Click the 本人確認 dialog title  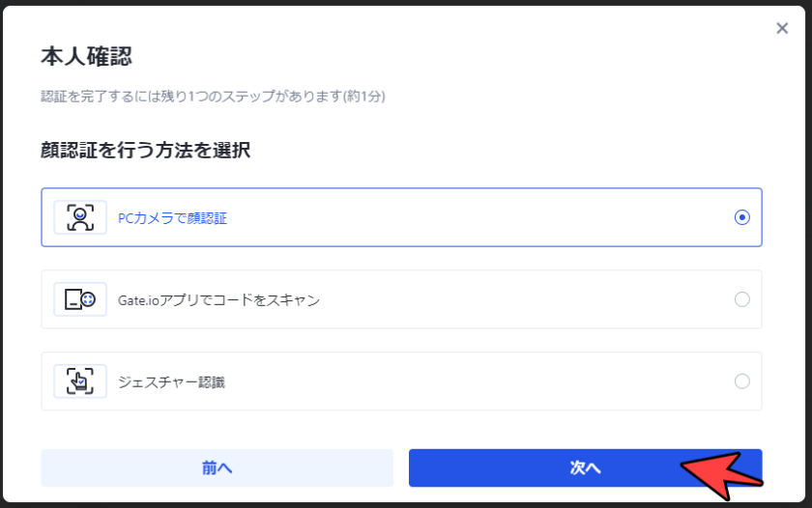(86, 56)
